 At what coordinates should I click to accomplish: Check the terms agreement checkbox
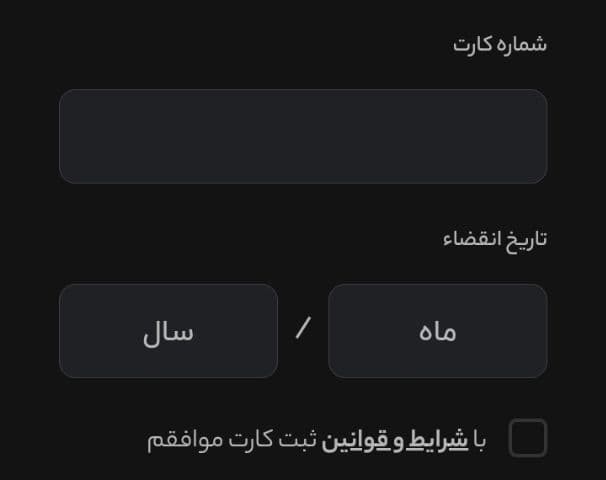(x=528, y=438)
